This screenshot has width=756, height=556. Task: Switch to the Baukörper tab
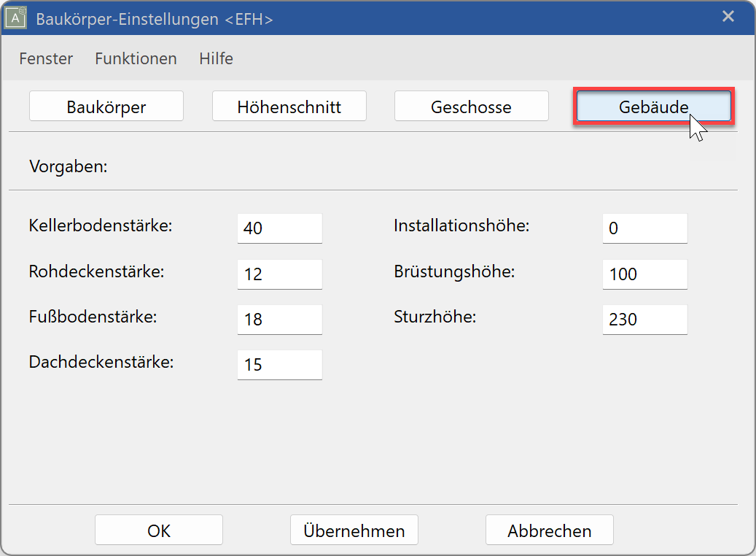[x=106, y=105]
